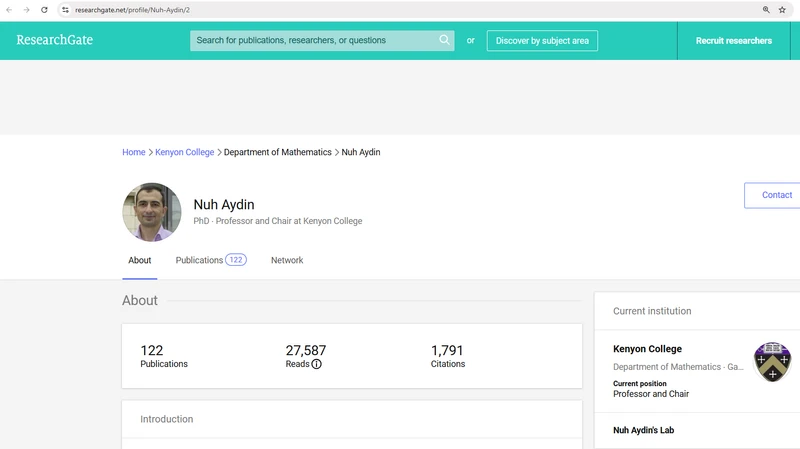This screenshot has height=449, width=800.
Task: Open Kenyon College breadcrumb link
Action: (185, 152)
